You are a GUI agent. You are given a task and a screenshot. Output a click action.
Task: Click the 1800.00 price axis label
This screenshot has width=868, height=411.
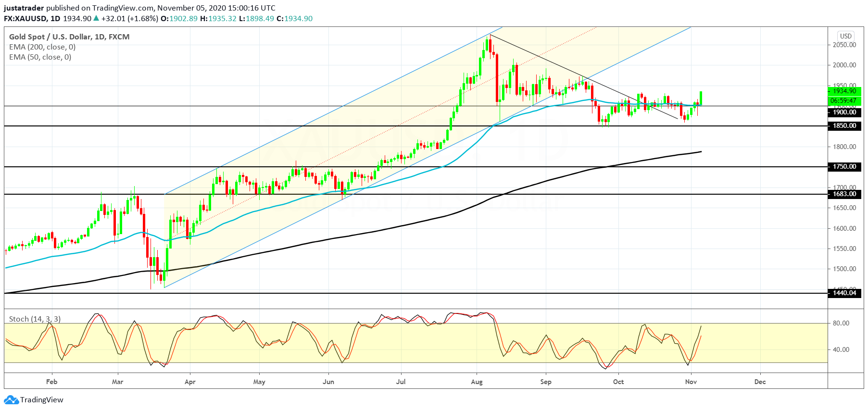click(844, 147)
